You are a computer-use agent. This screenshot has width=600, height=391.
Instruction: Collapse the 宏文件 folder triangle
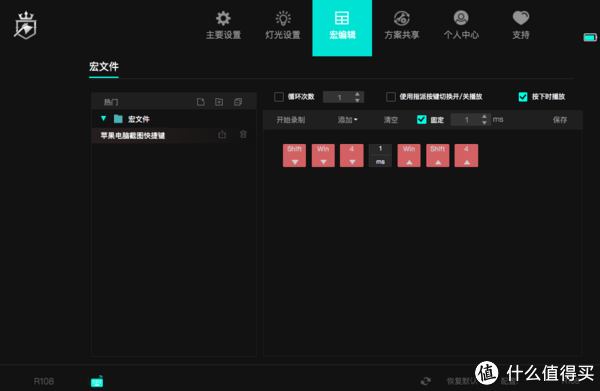click(x=103, y=119)
